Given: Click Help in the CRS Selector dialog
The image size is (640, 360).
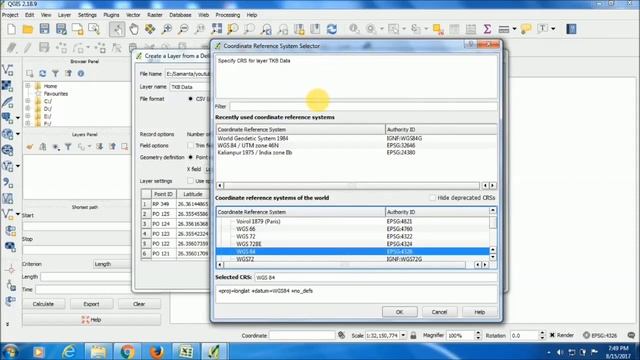Looking at the screenshot, I should coord(480,312).
